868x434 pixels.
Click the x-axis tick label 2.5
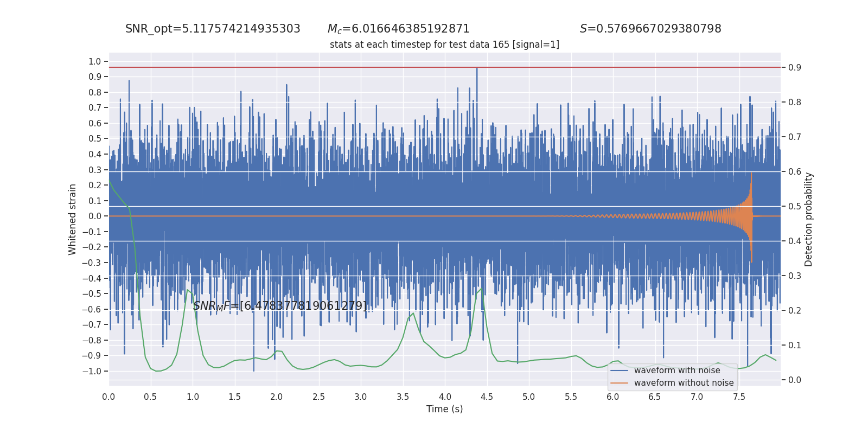tap(318, 397)
